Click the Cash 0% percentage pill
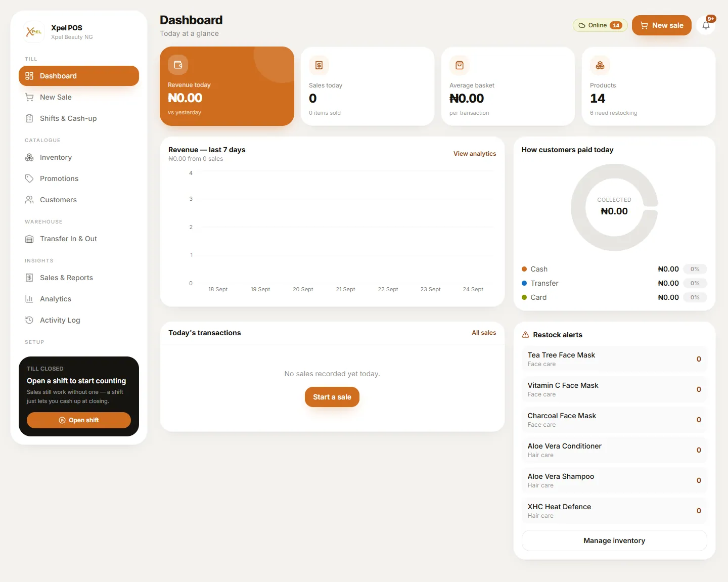The image size is (728, 582). coord(695,269)
